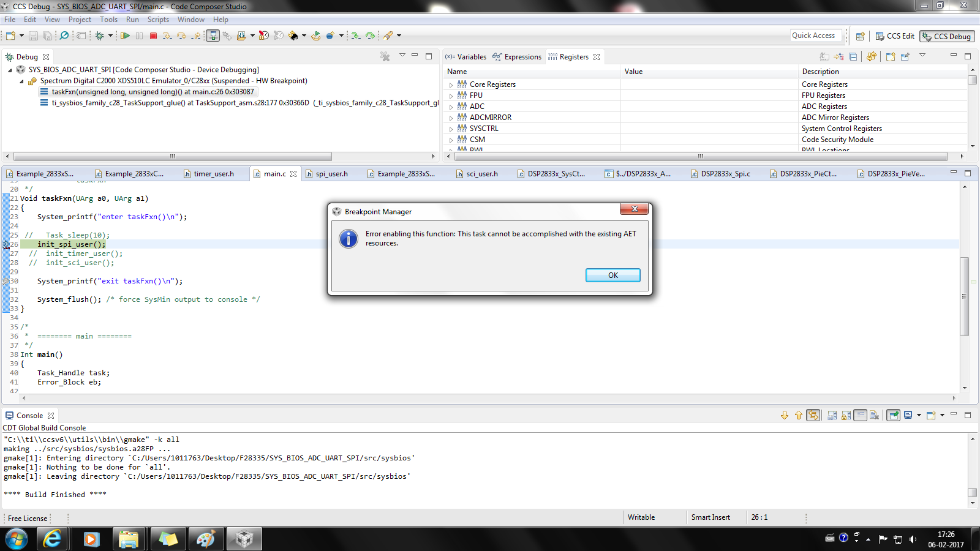Expand the ADC registers group

pyautogui.click(x=451, y=106)
